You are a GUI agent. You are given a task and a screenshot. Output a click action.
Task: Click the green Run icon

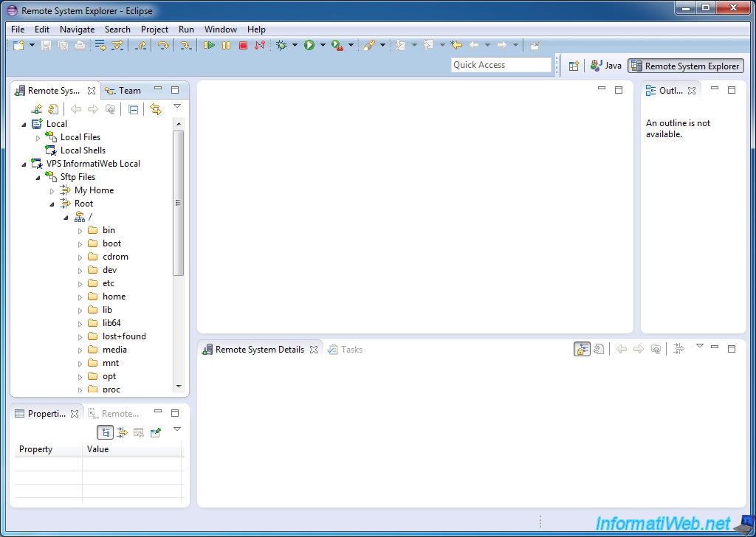[x=309, y=45]
